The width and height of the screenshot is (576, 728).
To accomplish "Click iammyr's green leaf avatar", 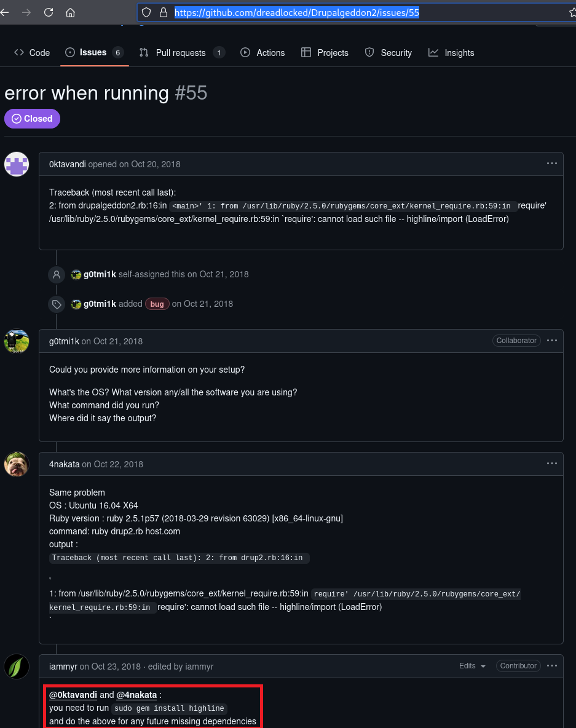I will pos(17,667).
